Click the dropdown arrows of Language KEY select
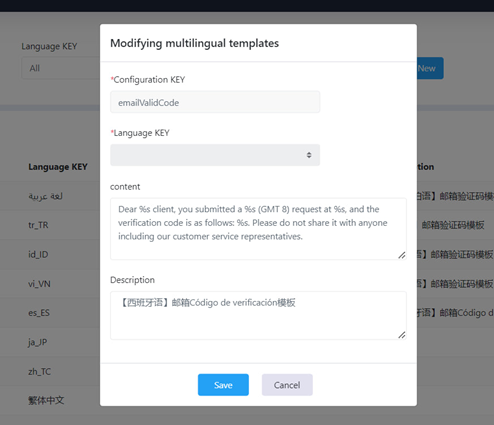The width and height of the screenshot is (494, 425). click(x=309, y=155)
